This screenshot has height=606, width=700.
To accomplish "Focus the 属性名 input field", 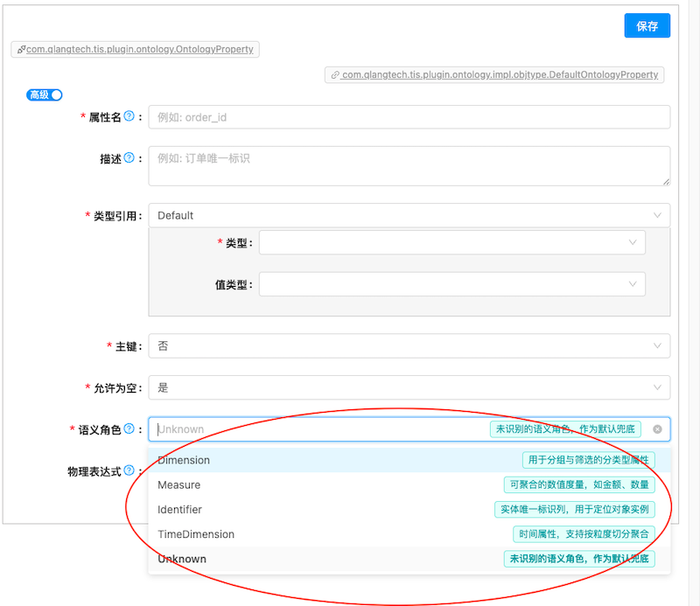I will [409, 117].
